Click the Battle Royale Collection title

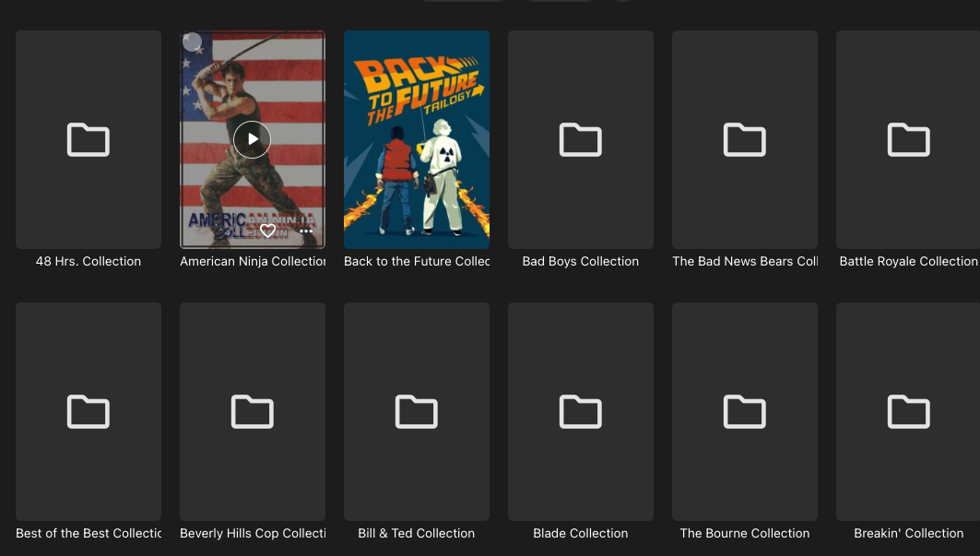tap(908, 262)
